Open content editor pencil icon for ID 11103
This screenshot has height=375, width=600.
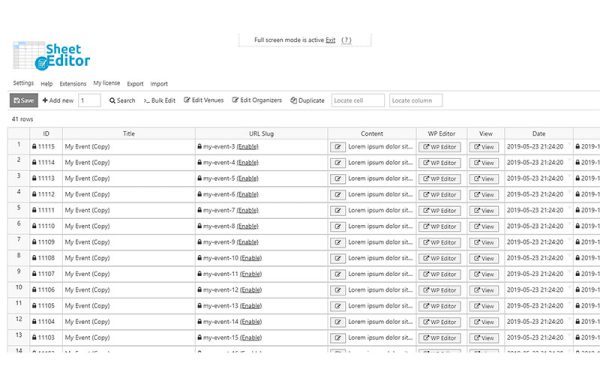[338, 338]
